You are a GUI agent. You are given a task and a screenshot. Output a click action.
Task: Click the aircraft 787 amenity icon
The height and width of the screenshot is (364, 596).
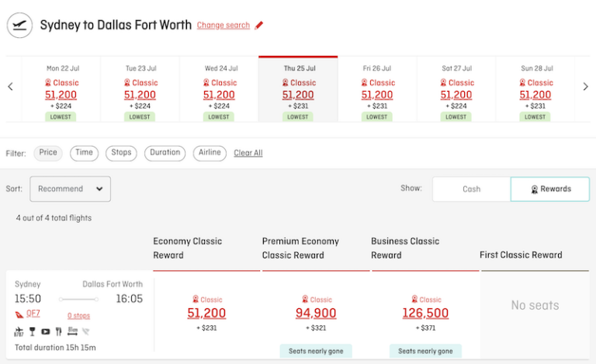click(x=19, y=331)
